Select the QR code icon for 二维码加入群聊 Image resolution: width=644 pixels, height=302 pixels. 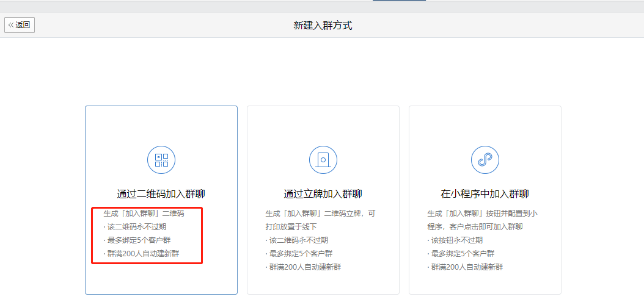(x=161, y=160)
